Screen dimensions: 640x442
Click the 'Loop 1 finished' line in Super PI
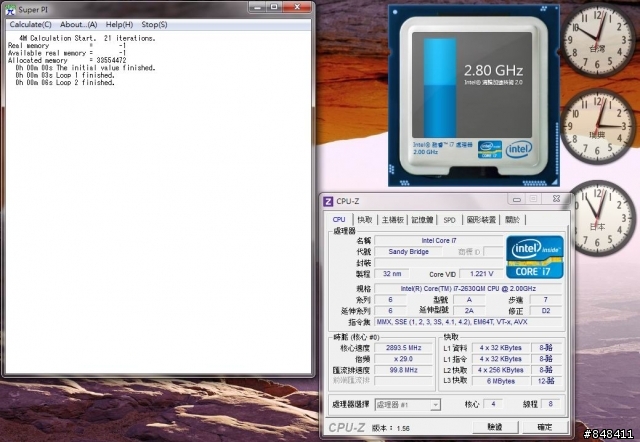coord(65,75)
